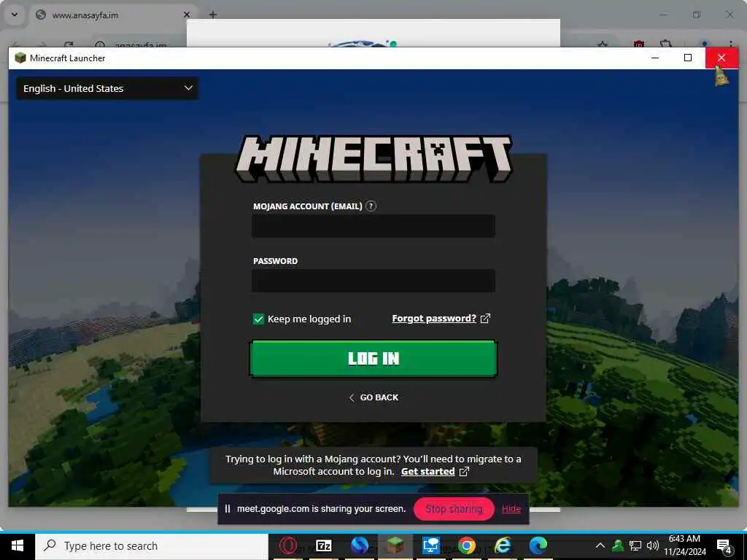Stop sharing the screen with Google Meet
This screenshot has height=560, width=747.
tap(454, 509)
